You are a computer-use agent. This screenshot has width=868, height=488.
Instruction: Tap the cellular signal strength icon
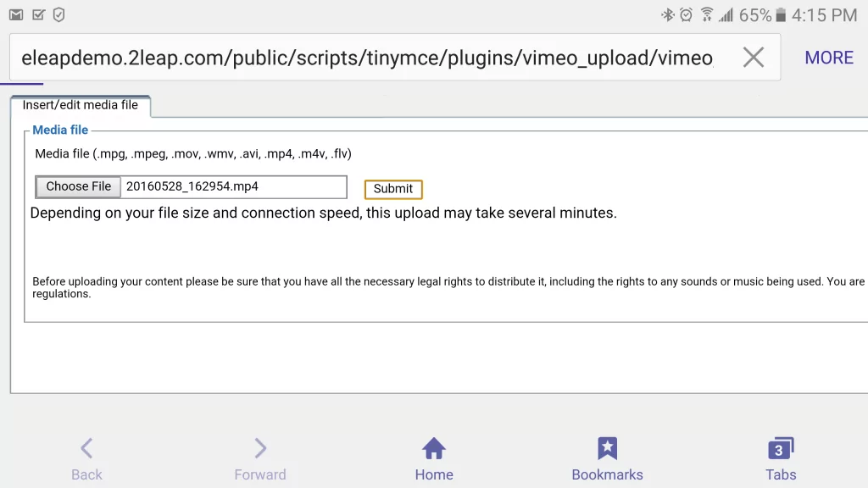pyautogui.click(x=726, y=15)
